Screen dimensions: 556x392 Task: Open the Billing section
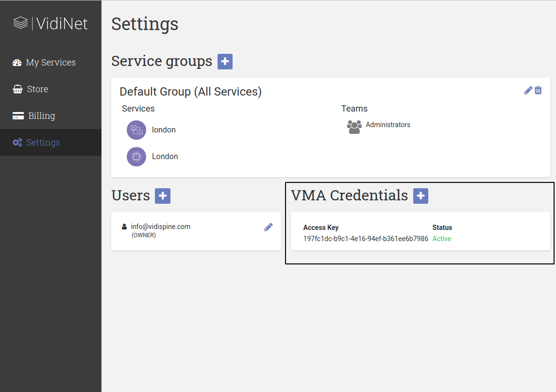41,116
